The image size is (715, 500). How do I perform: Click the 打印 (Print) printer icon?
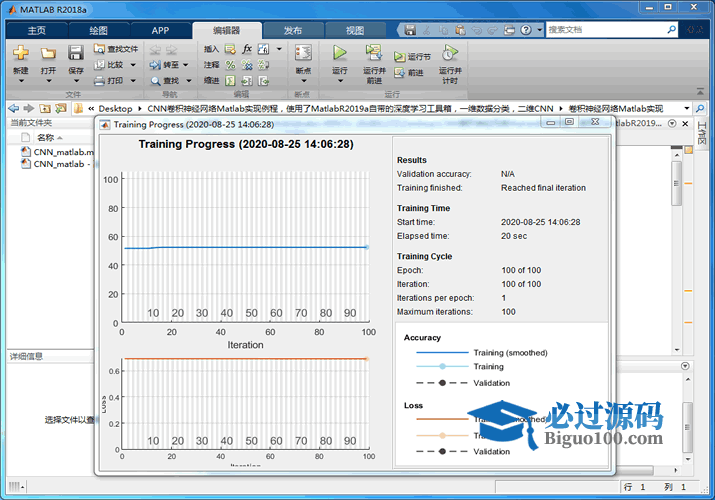click(x=99, y=81)
